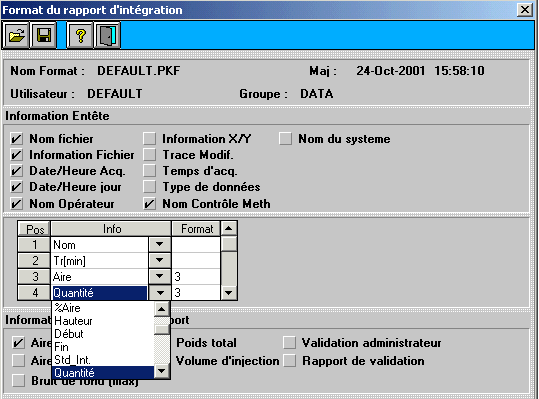Click the Format cell of row 3

coord(196,277)
